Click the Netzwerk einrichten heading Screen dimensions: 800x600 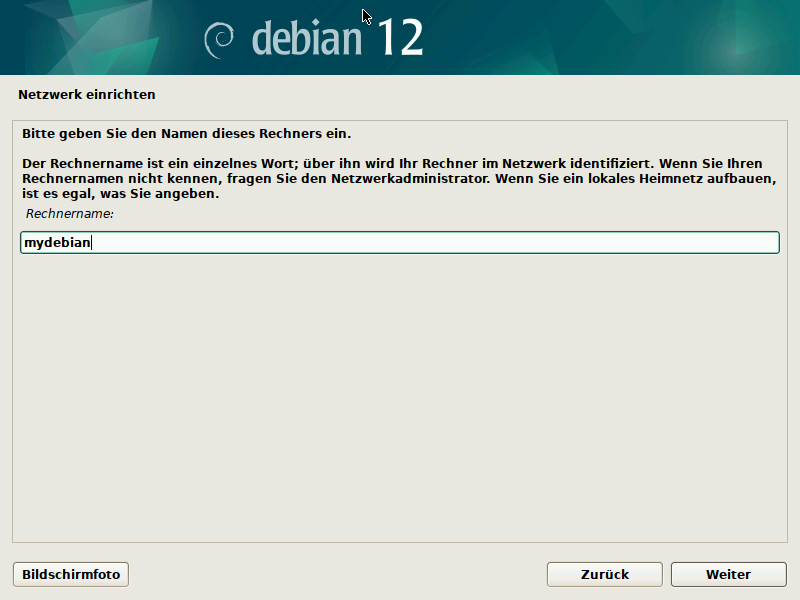(85, 94)
